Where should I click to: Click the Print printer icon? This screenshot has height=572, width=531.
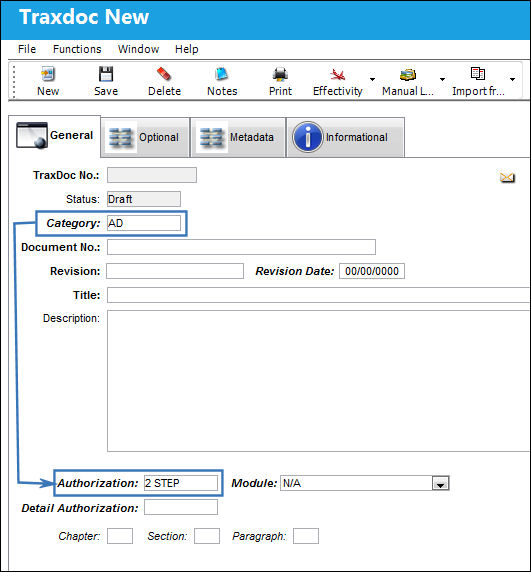(280, 74)
